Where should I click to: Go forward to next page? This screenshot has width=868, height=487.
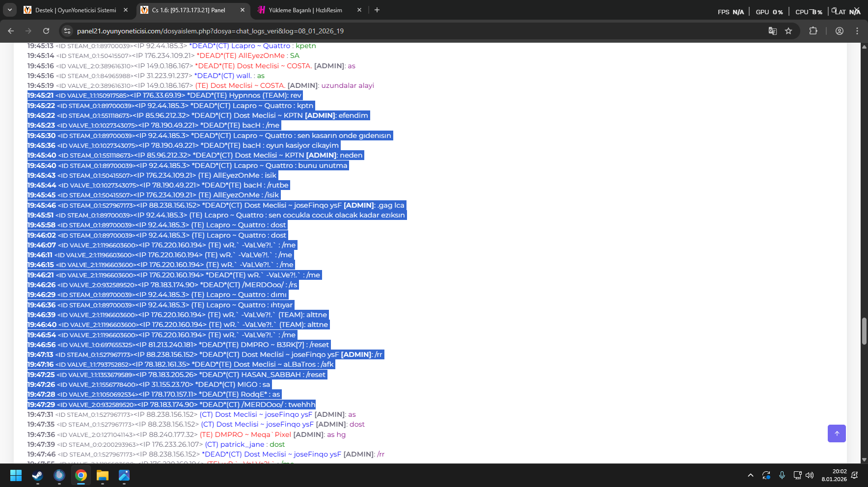[28, 31]
